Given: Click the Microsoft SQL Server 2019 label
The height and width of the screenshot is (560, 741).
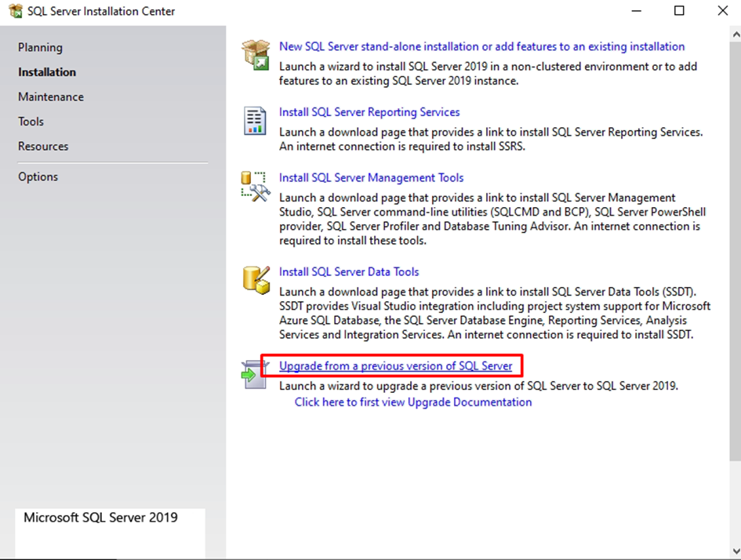Looking at the screenshot, I should [x=100, y=518].
